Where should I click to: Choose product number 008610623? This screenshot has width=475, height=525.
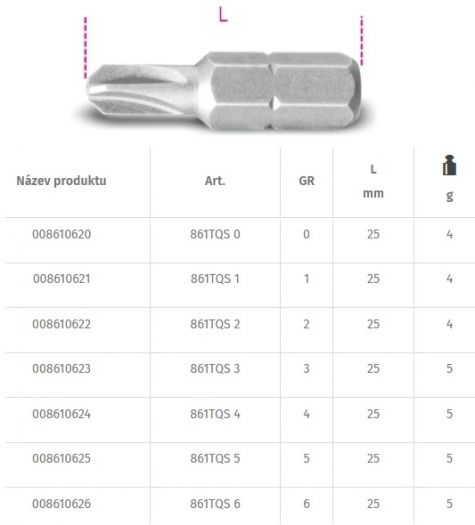coord(62,369)
